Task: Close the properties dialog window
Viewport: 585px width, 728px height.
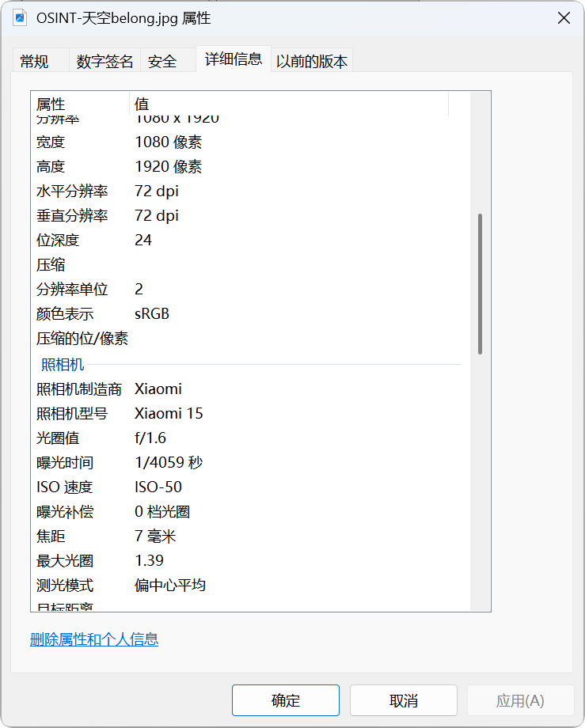Action: pos(564,18)
